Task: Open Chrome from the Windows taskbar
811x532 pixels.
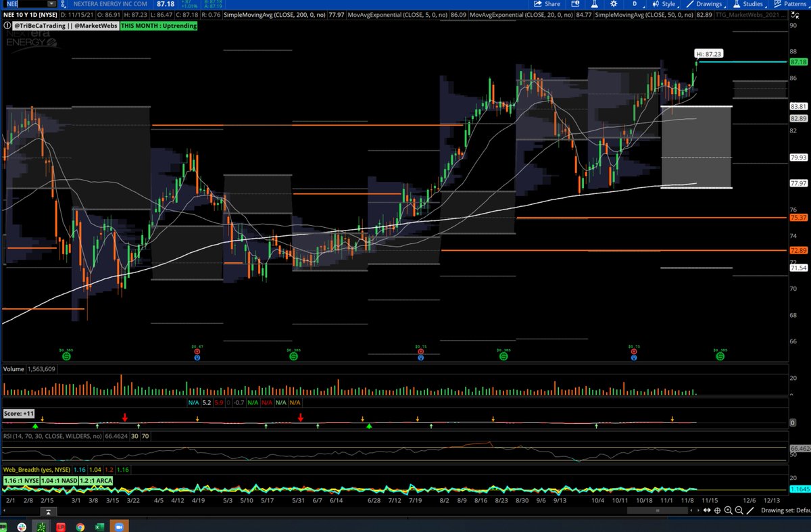Action: pos(80,527)
